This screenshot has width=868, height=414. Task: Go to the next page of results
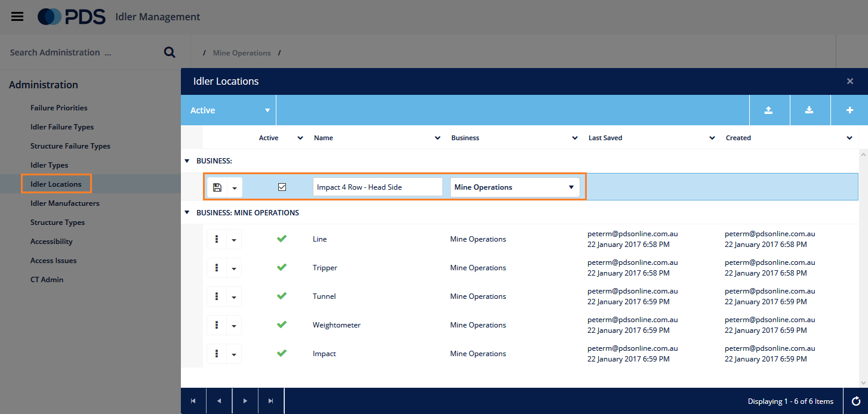click(x=245, y=401)
